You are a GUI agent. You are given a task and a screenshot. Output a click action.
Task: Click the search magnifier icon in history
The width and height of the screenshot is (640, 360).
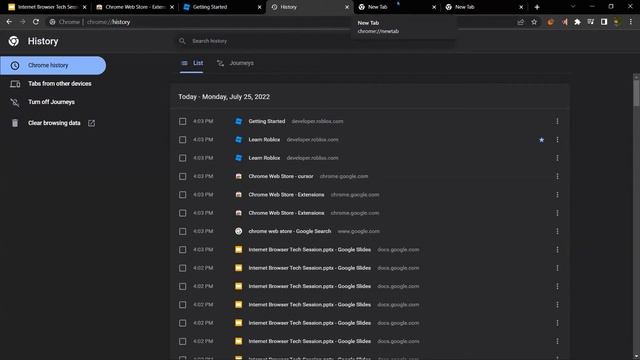click(182, 41)
